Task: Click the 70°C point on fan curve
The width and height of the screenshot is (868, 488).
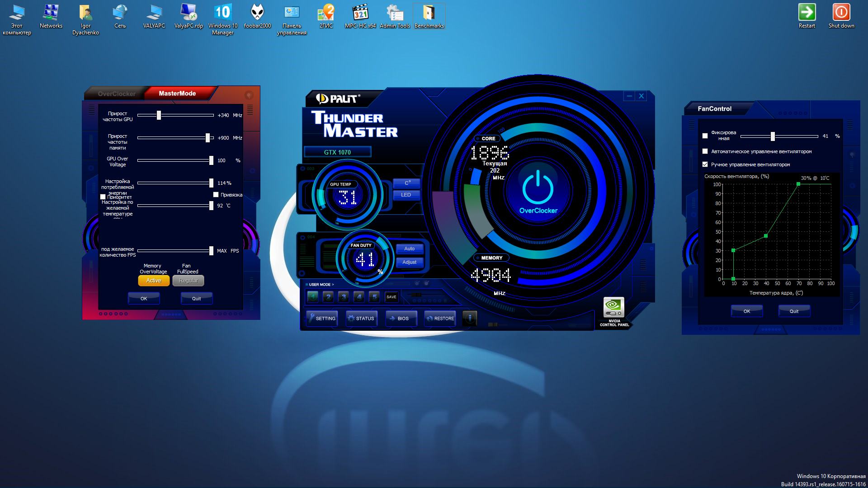Action: 798,184
